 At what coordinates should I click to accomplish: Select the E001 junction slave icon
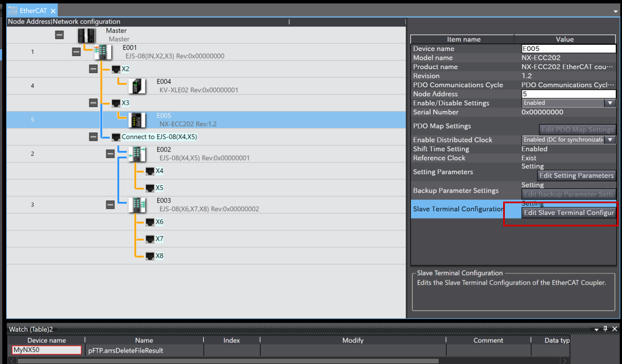click(103, 52)
